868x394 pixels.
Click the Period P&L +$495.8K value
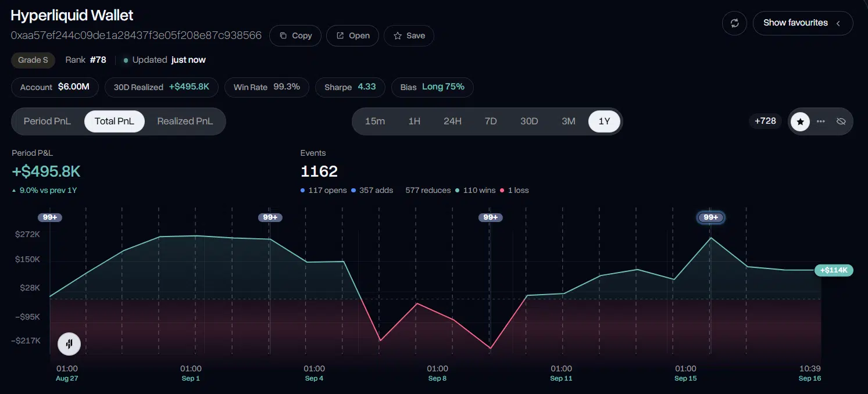pos(46,171)
